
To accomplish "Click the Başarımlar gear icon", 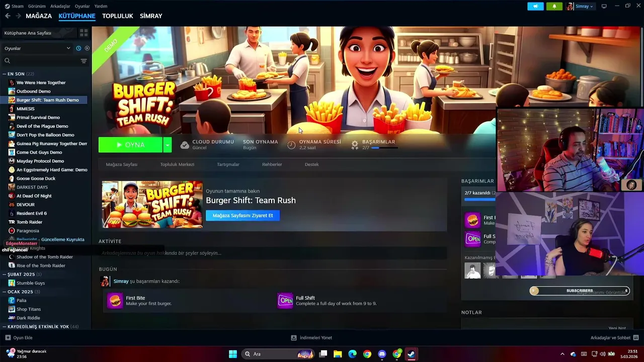I will tap(355, 145).
